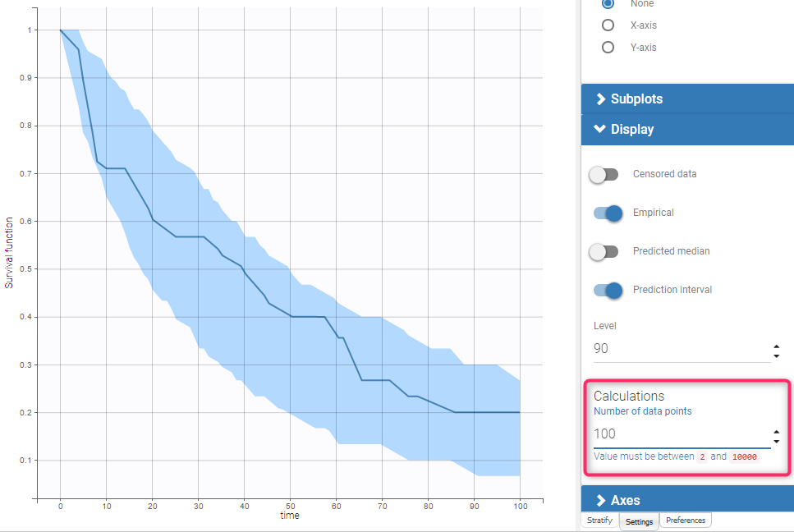The height and width of the screenshot is (532, 794).
Task: Switch to the Stratify tab
Action: 599,520
